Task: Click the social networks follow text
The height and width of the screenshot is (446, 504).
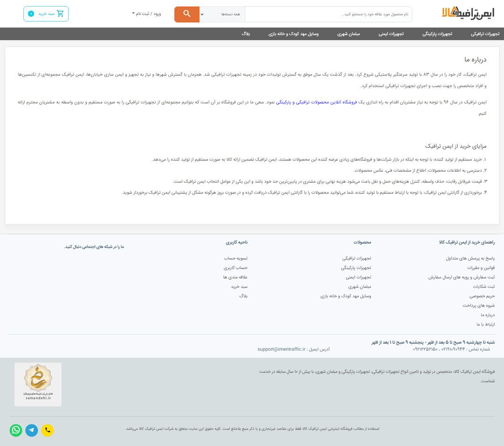Action: [x=94, y=247]
